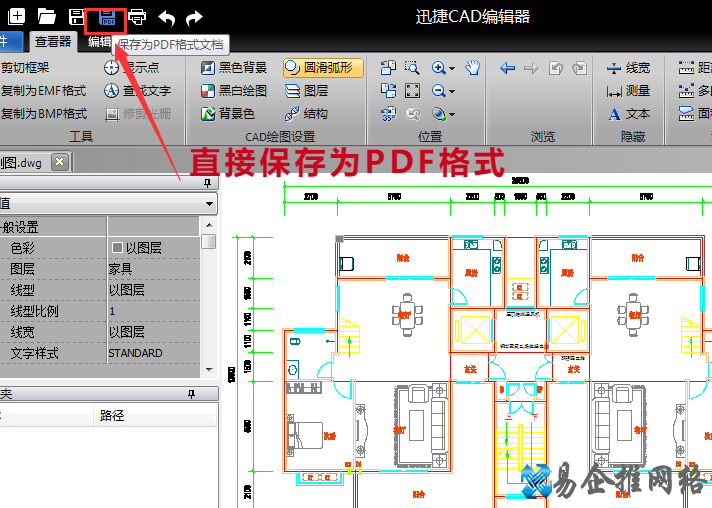
Task: Click the globe zoom icon
Action: pos(439,113)
